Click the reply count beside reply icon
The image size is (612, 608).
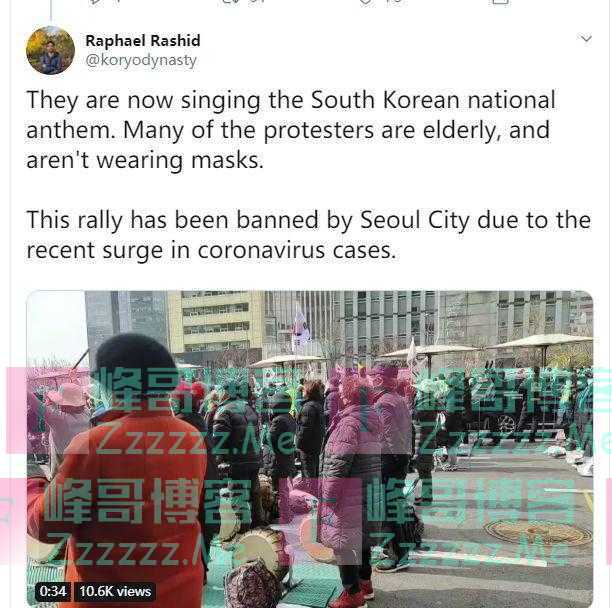118,2
